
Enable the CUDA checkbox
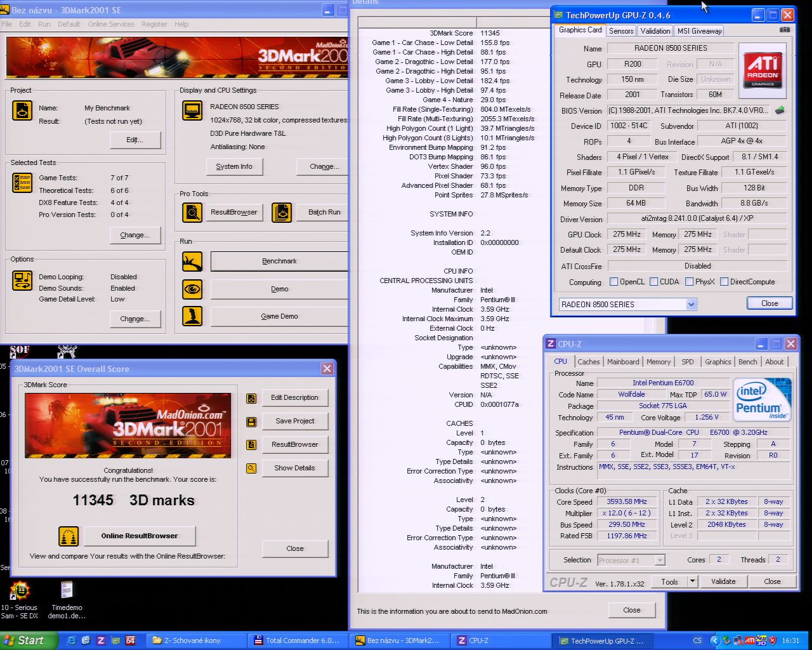point(653,282)
